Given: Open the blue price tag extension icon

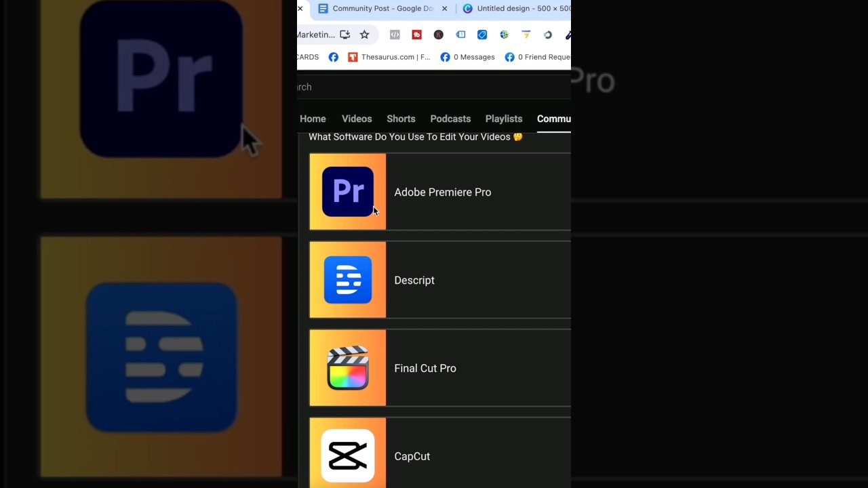Looking at the screenshot, I should pos(482,35).
